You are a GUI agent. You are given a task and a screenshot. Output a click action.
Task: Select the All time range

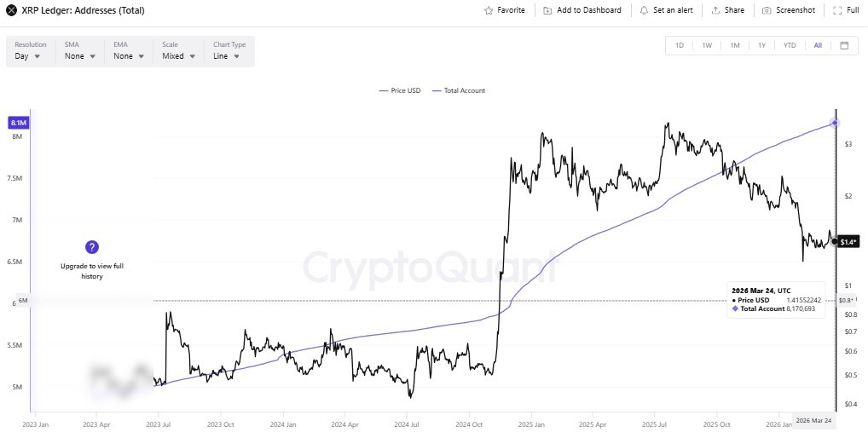[818, 45]
